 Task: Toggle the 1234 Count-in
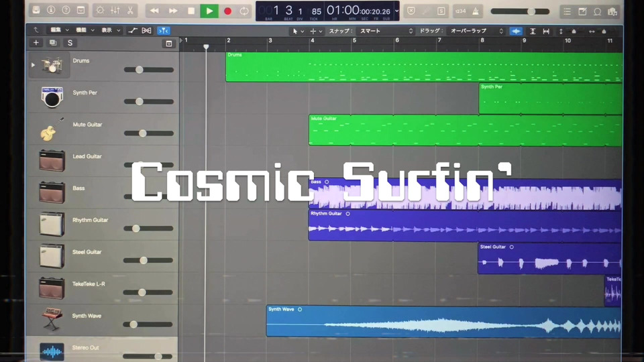tap(461, 11)
